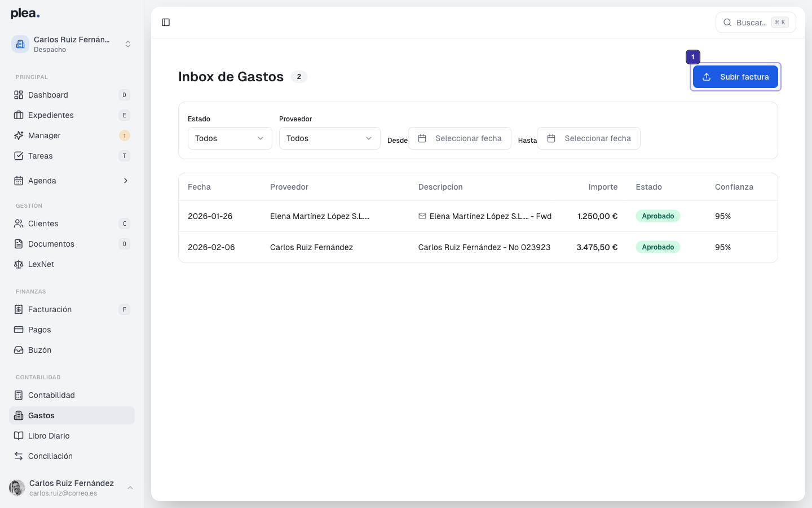Click the Inbox de Gastos count badge

(x=299, y=77)
